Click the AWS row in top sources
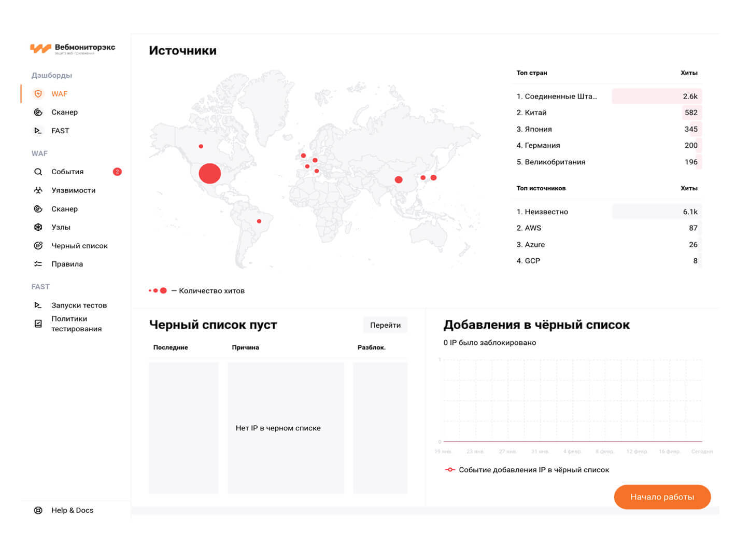750x560 pixels. pos(606,228)
